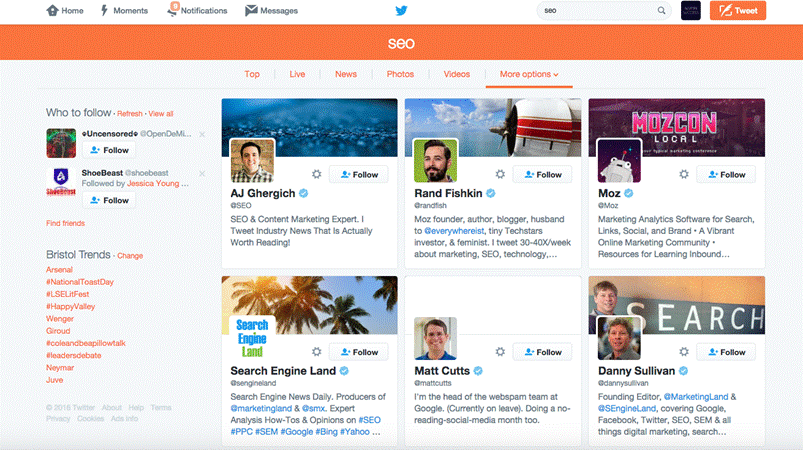Switch to the Photos tab
The image size is (803, 450).
(x=400, y=74)
